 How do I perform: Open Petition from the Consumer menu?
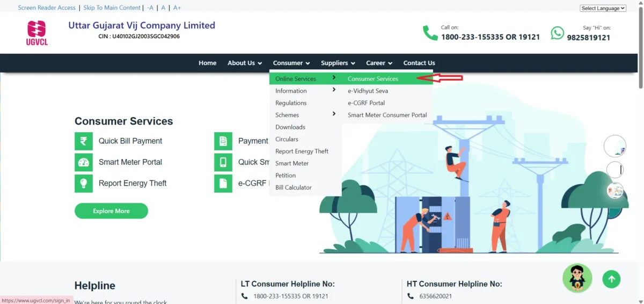tap(286, 176)
